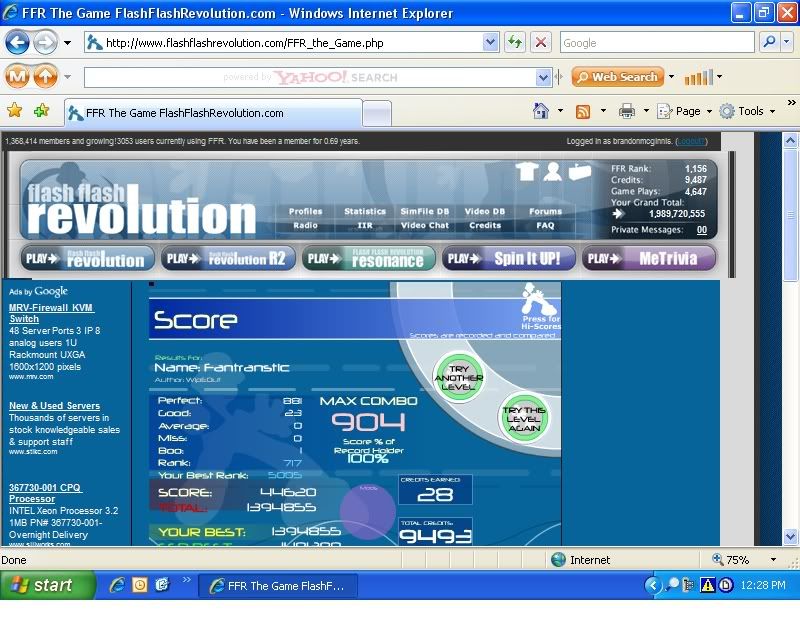Click the Stop loading red X icon
This screenshot has height=629, width=800.
coord(540,43)
